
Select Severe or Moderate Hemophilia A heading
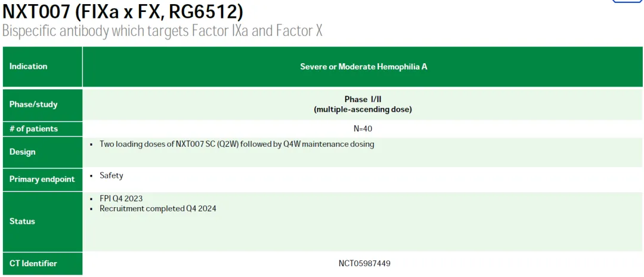pyautogui.click(x=363, y=67)
